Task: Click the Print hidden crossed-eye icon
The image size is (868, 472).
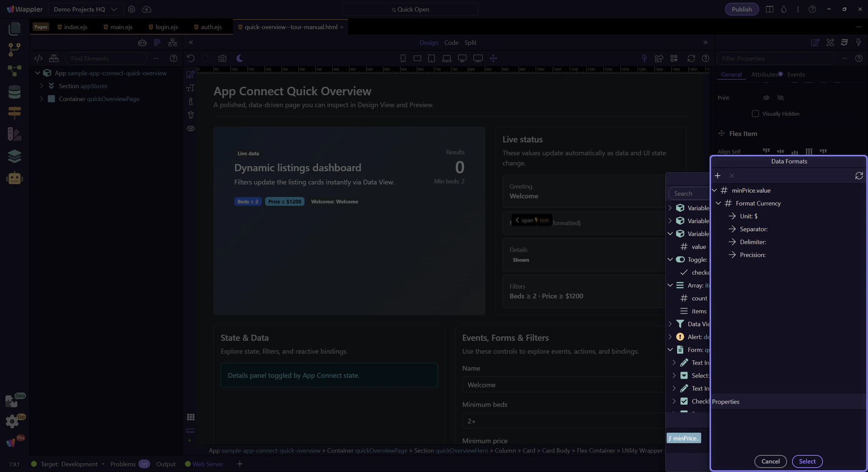Action: (780, 98)
